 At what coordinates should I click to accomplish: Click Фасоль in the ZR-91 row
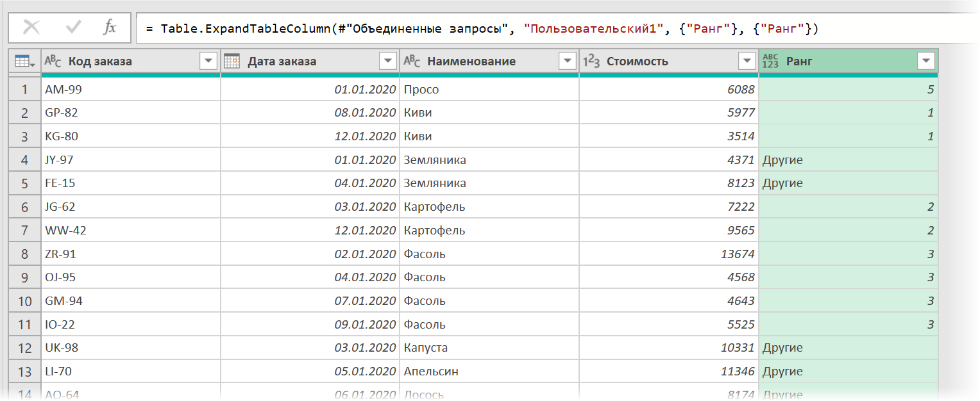coord(489,254)
